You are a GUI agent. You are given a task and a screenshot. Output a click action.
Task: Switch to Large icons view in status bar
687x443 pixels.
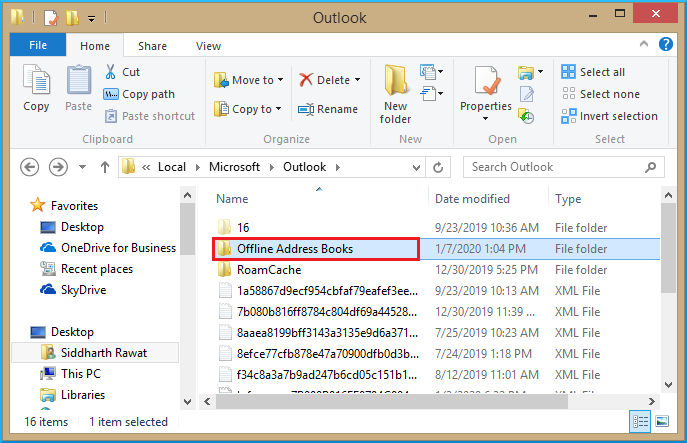662,422
